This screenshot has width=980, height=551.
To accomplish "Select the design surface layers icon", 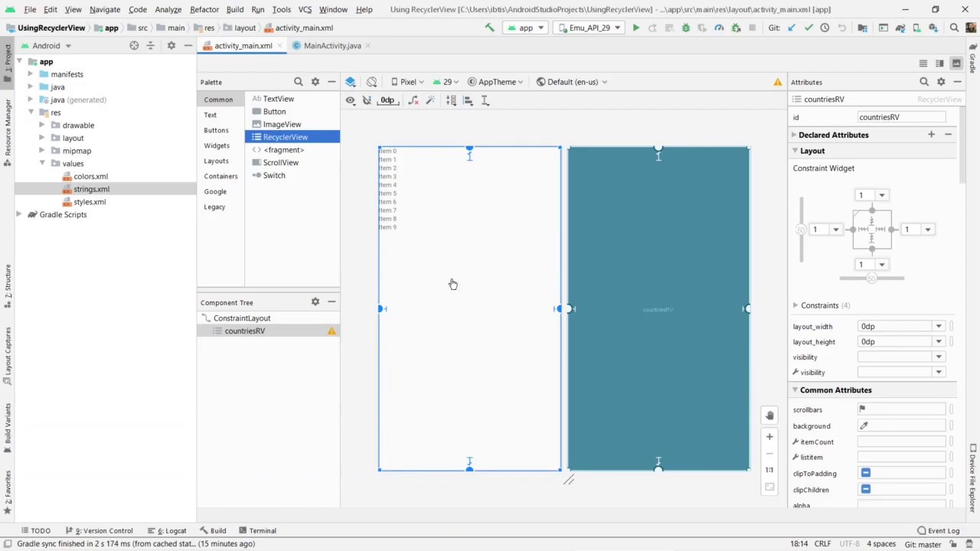I will pyautogui.click(x=350, y=82).
